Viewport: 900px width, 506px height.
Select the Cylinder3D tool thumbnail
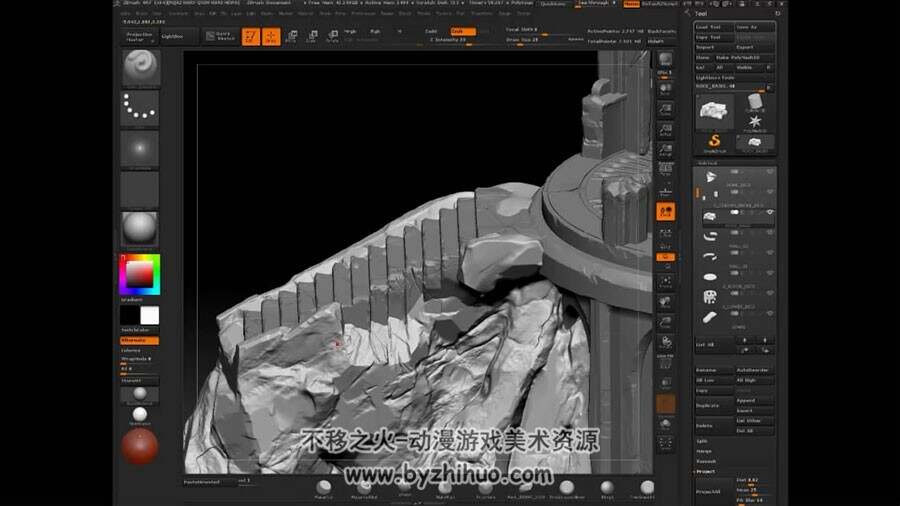[755, 102]
